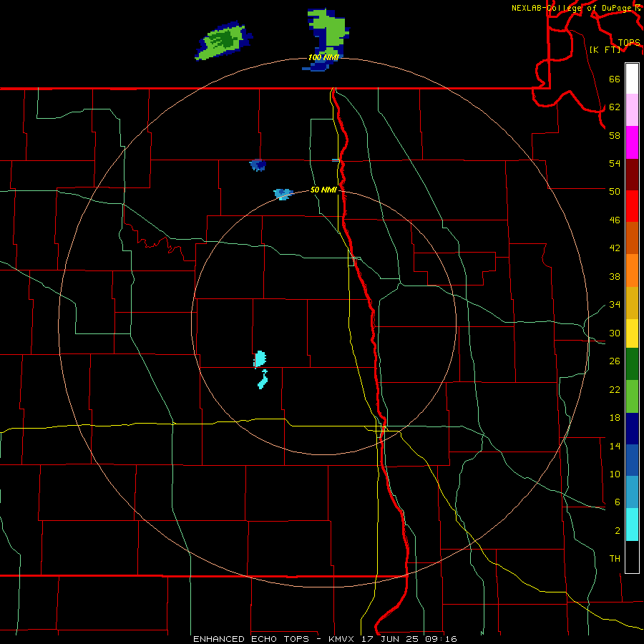Select the bright red 50 kft legend color
Image resolution: width=644 pixels, height=644 pixels.
(632, 206)
